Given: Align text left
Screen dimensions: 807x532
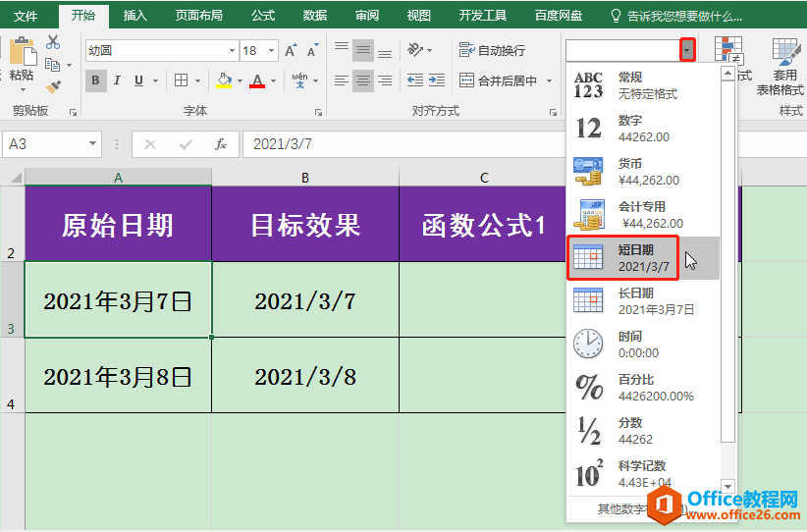Looking at the screenshot, I should pyautogui.click(x=342, y=80).
